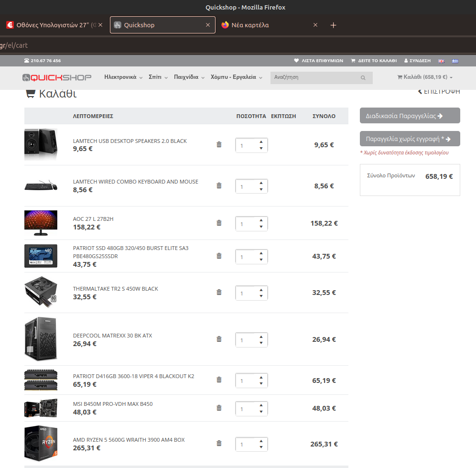Click Διαδικασία Παραγγελίας button
This screenshot has width=476, height=468.
410,115
